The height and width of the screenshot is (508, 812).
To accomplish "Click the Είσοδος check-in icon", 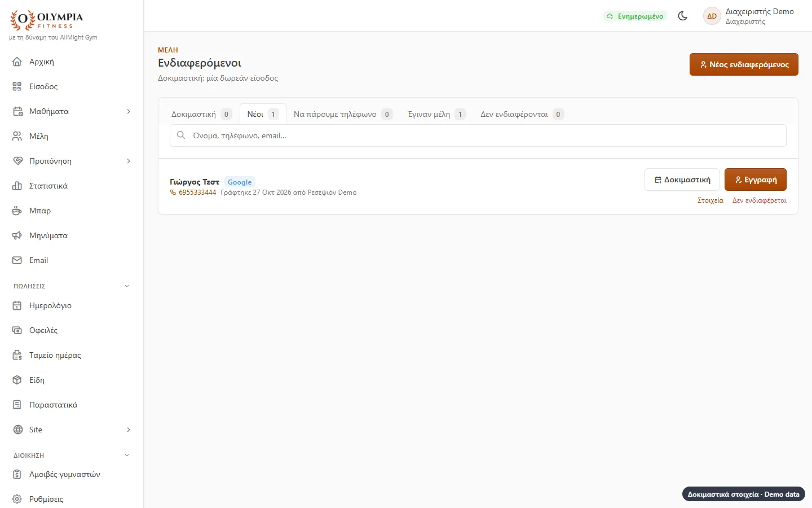I will (x=17, y=86).
